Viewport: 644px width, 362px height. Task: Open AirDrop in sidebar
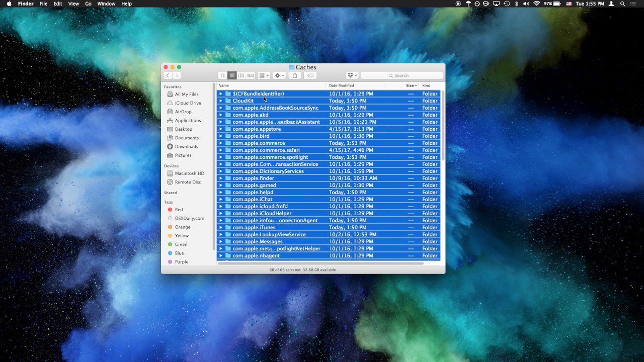[x=183, y=112]
